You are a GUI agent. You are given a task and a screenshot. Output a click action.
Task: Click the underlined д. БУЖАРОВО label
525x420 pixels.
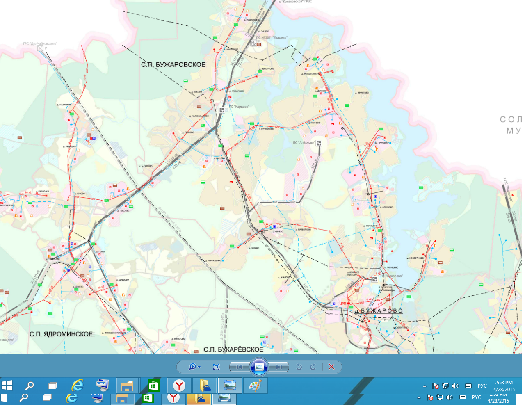(x=379, y=311)
